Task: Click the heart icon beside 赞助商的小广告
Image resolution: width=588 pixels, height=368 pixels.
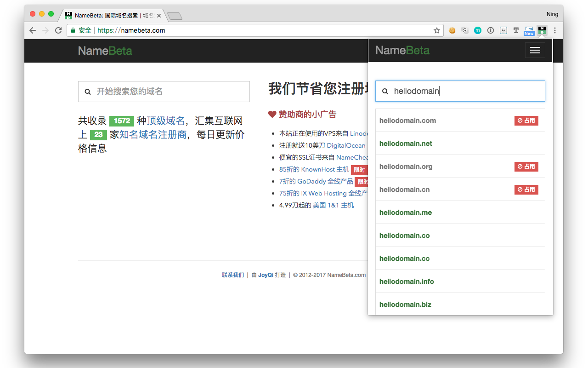Action: click(272, 114)
